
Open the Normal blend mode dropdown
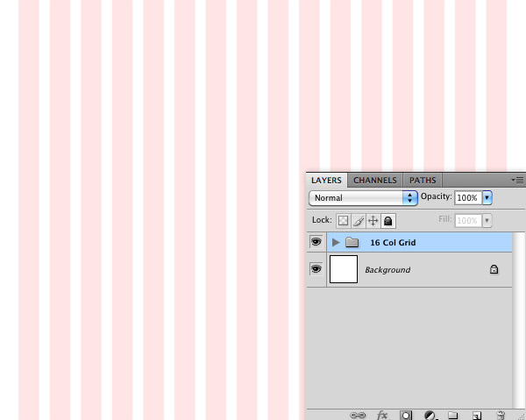click(x=363, y=198)
